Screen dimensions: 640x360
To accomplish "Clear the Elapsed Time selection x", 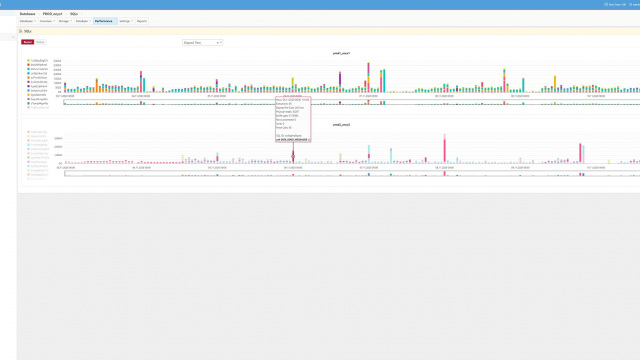I will pos(217,42).
